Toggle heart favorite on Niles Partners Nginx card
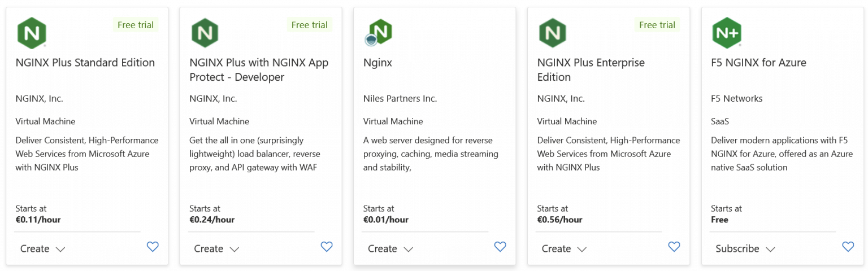The height and width of the screenshot is (271, 868). (x=500, y=247)
